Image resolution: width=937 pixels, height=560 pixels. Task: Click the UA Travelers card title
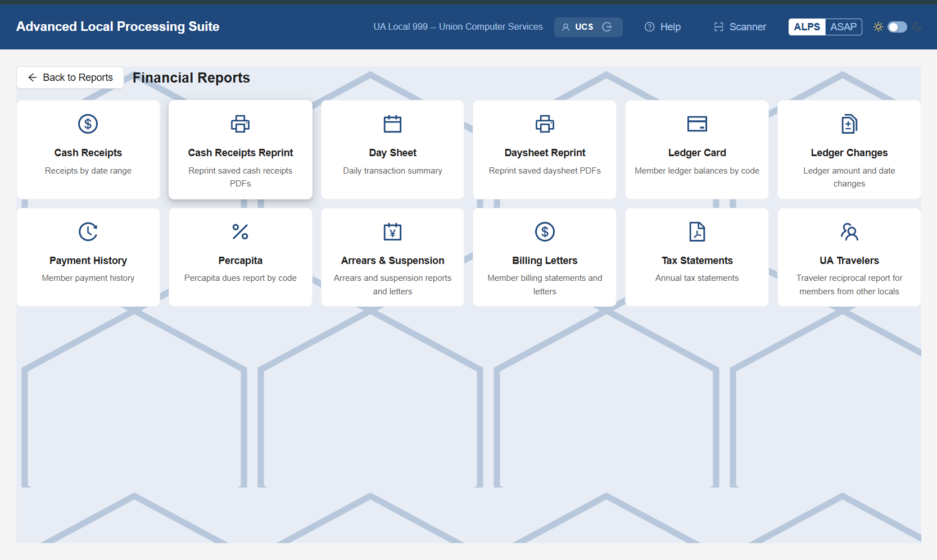849,261
